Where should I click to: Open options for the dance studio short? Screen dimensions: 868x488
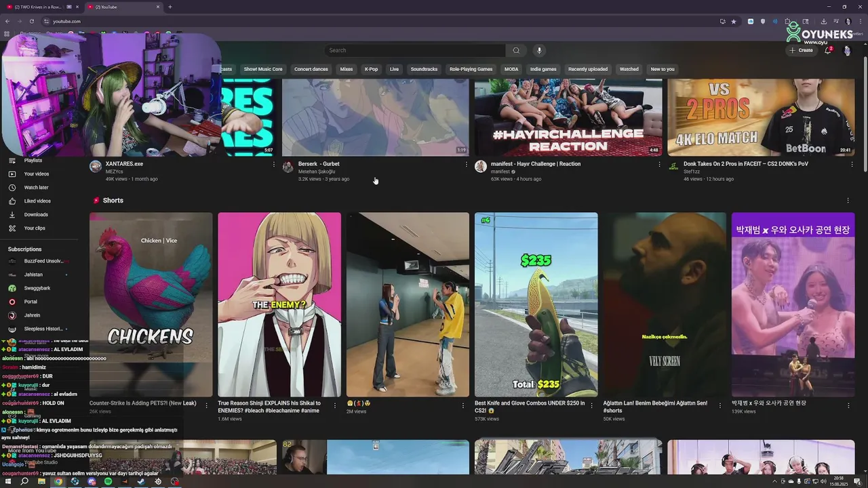[x=463, y=405]
